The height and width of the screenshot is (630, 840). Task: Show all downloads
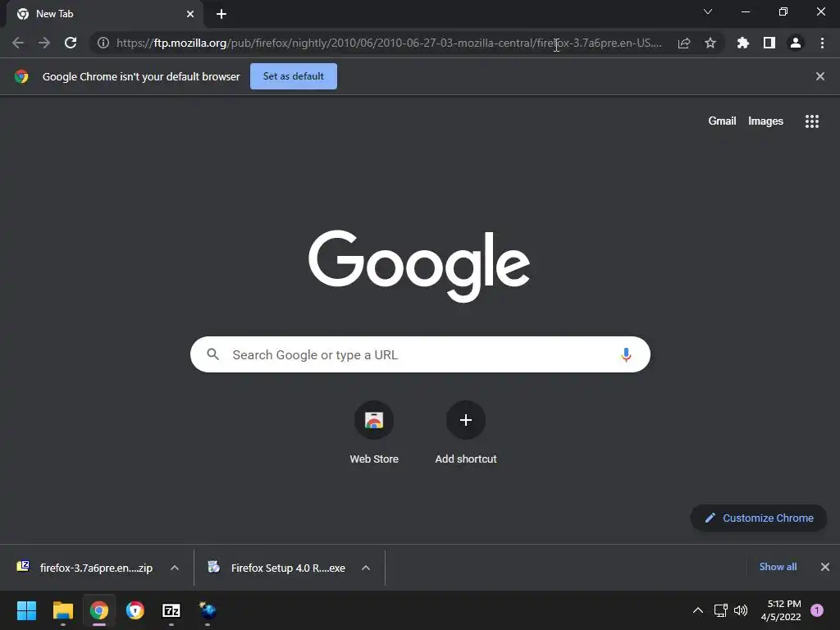pos(778,567)
